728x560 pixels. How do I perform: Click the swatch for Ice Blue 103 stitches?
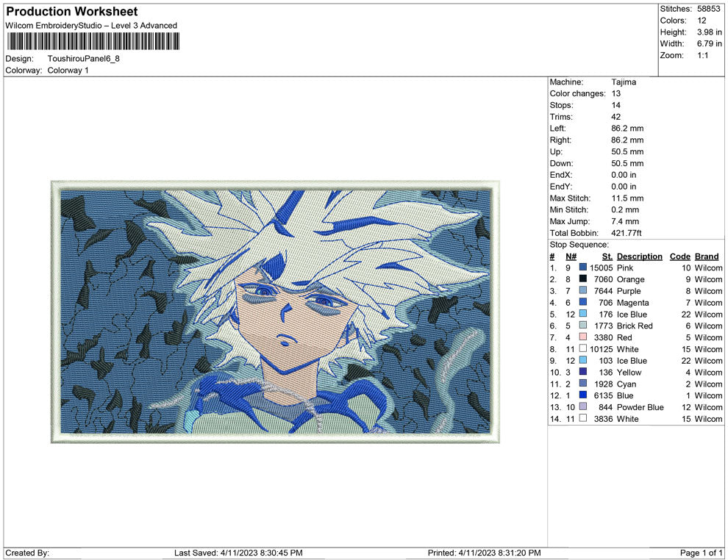pos(582,360)
